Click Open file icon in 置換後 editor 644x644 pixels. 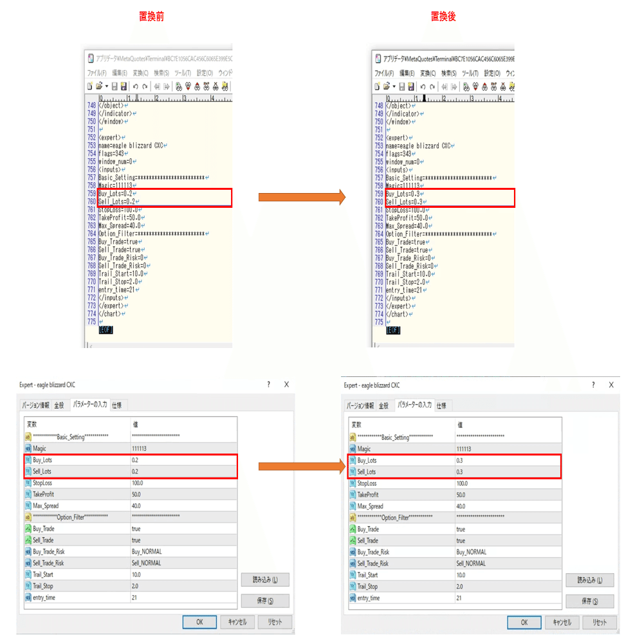[387, 87]
